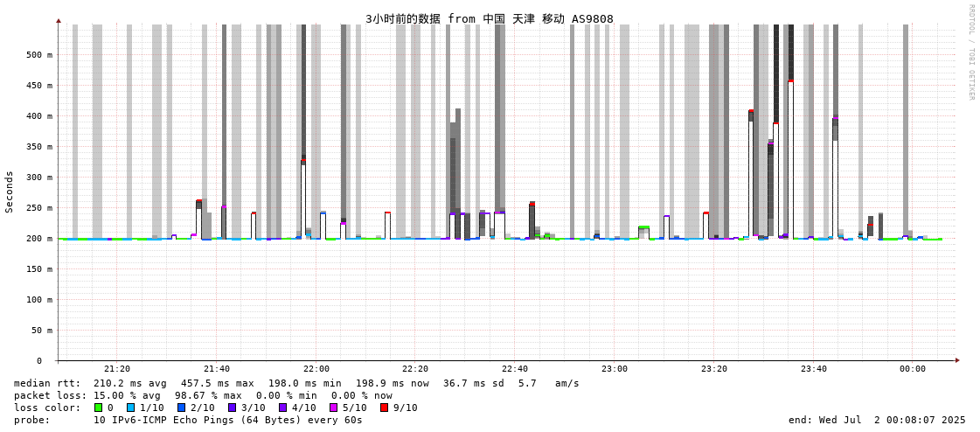This screenshot has width=980, height=432.
Task: Click the "500 m" y-axis label
Action: [x=38, y=55]
